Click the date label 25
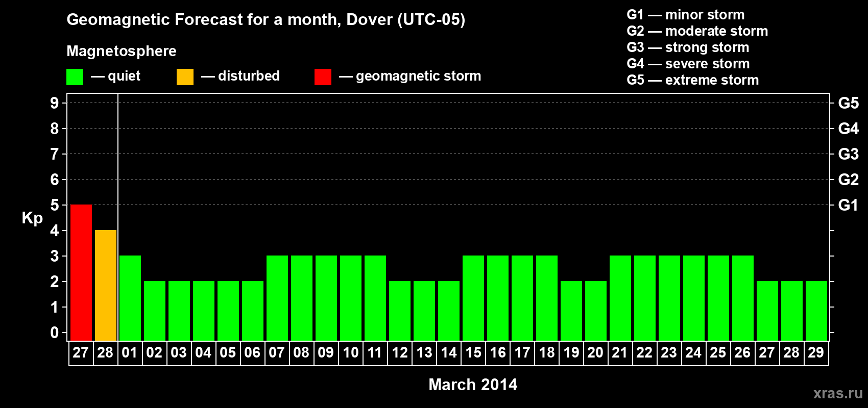Viewport: 868px width, 408px height. tap(718, 353)
